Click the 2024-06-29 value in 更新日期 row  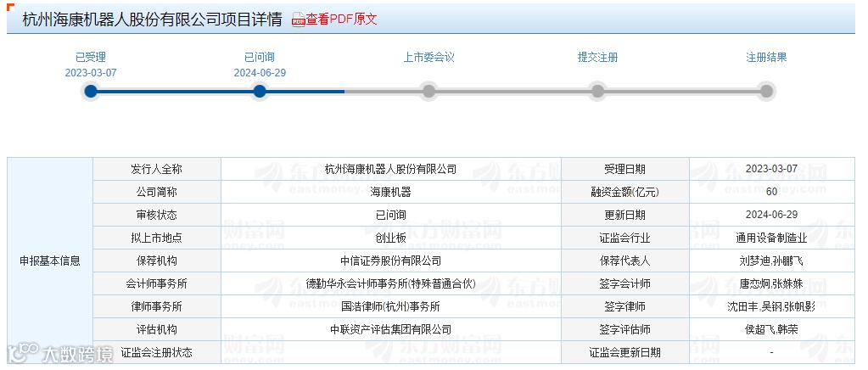point(771,215)
